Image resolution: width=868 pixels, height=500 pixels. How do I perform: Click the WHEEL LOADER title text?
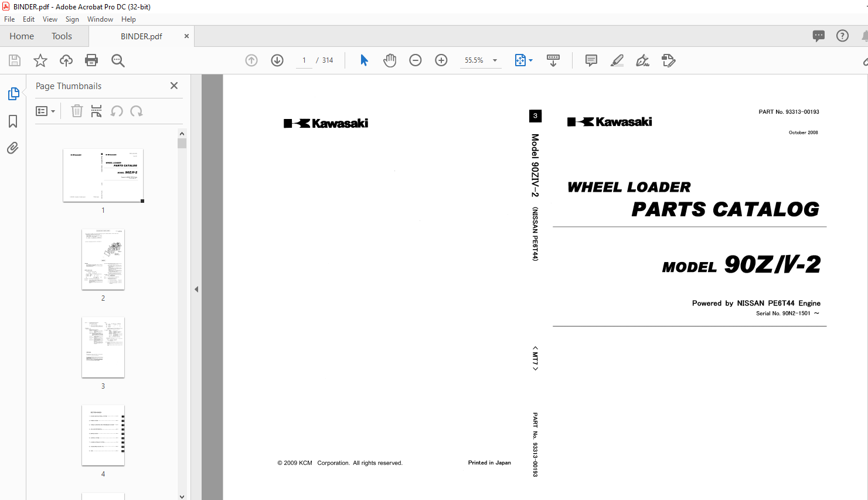point(629,187)
